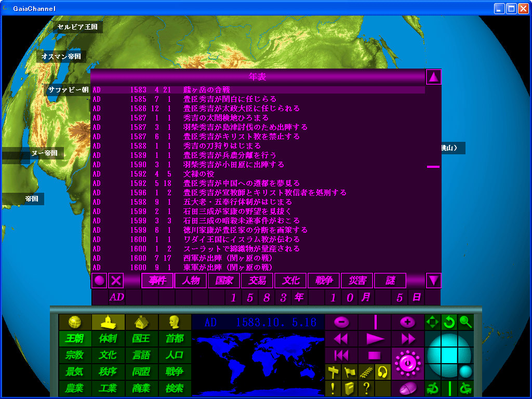The height and width of the screenshot is (399, 532).
Task: Jump to timeline start button
Action: tap(341, 355)
